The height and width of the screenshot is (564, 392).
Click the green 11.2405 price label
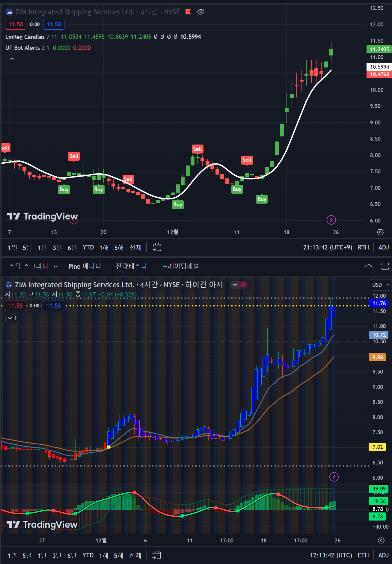pos(379,49)
